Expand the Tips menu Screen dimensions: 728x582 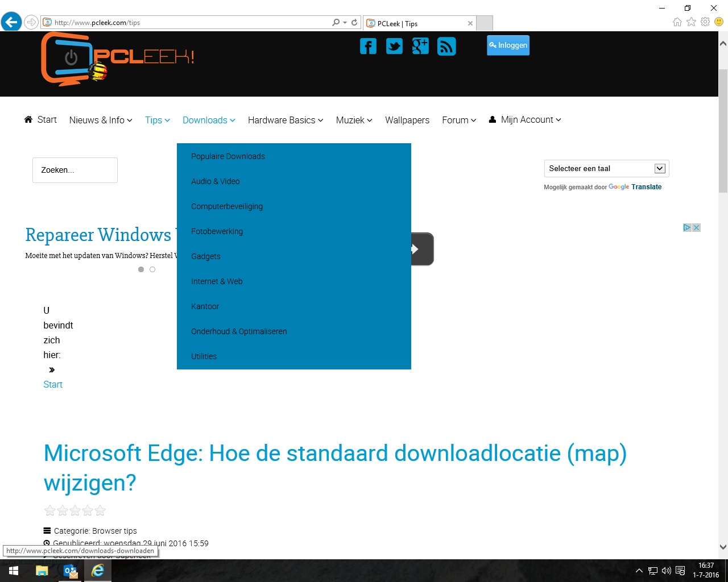tap(158, 120)
